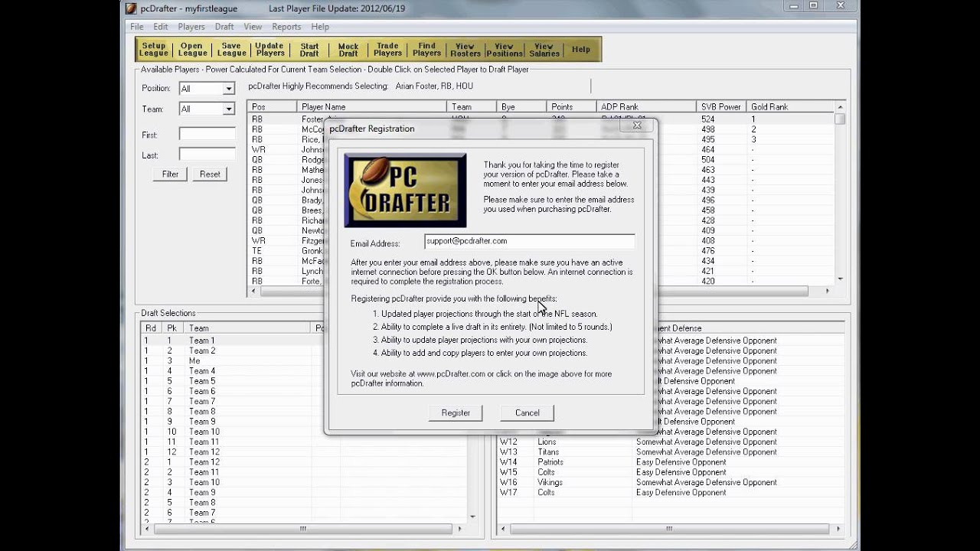Click the Rd column header in Draft Selections
The image size is (980, 551).
(x=153, y=328)
